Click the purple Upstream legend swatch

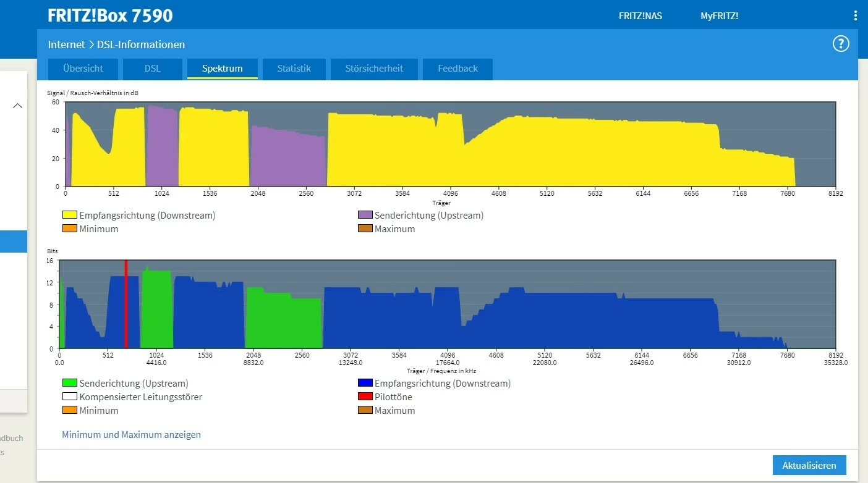(365, 216)
